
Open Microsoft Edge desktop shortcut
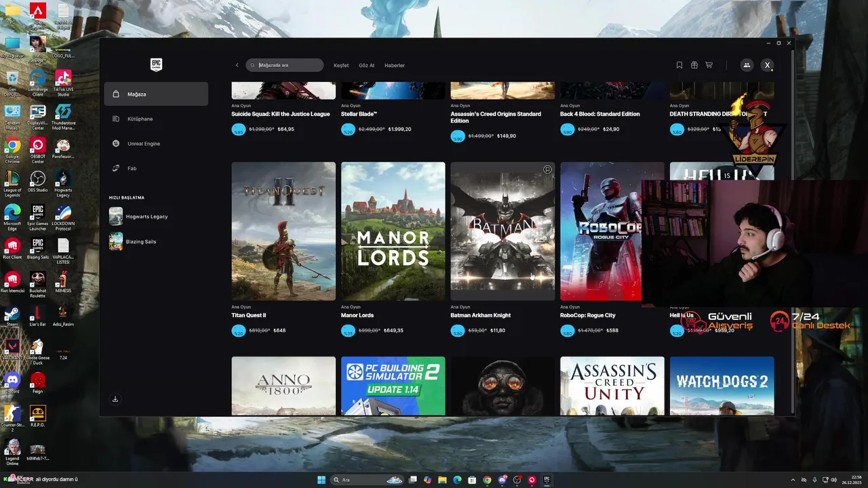(12, 217)
